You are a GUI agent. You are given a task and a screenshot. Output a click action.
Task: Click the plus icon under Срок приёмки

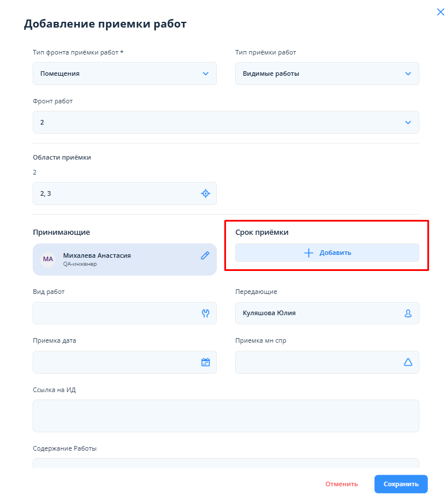pos(309,253)
